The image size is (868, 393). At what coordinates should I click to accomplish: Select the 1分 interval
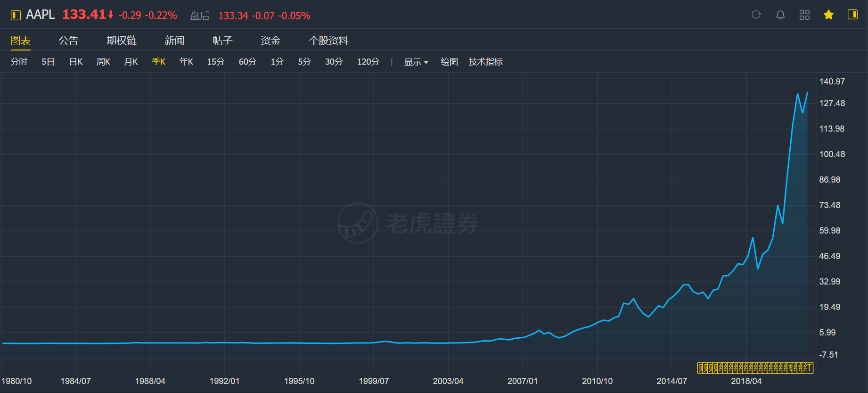[277, 62]
